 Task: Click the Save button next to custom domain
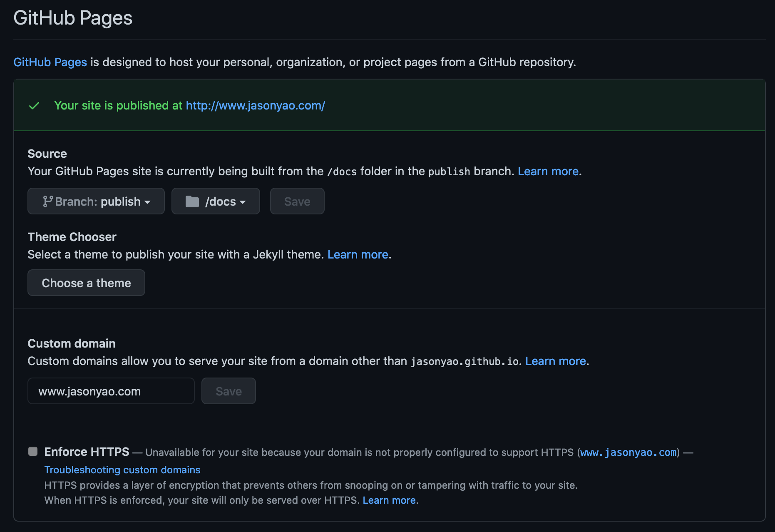pos(229,391)
